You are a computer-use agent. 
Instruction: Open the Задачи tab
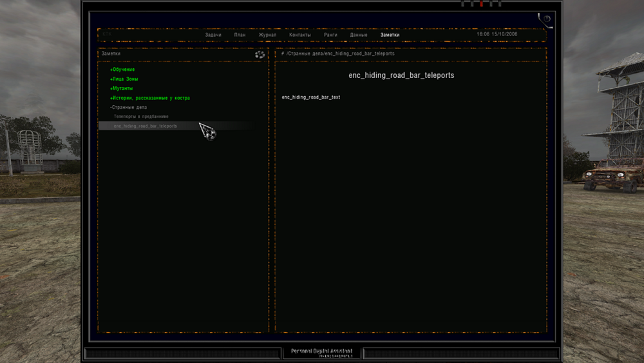(x=213, y=35)
